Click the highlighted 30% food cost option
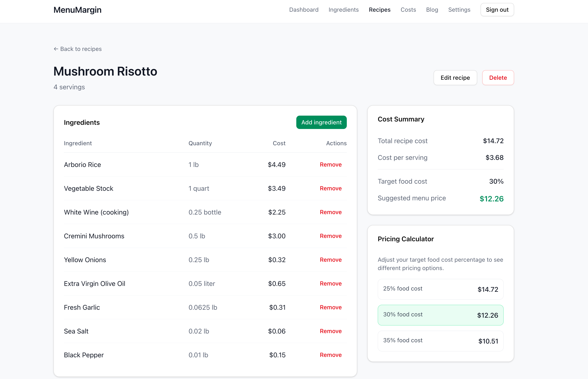 440,315
